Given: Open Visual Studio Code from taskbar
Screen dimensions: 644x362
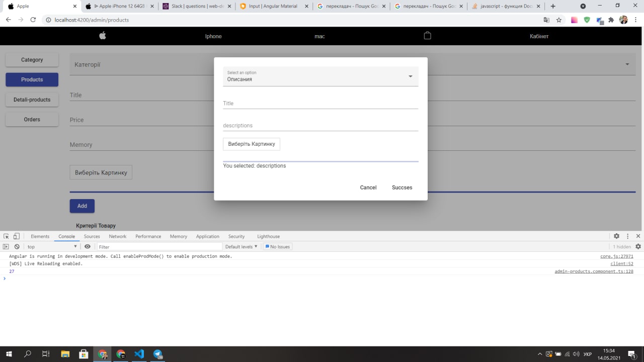Looking at the screenshot, I should [139, 354].
